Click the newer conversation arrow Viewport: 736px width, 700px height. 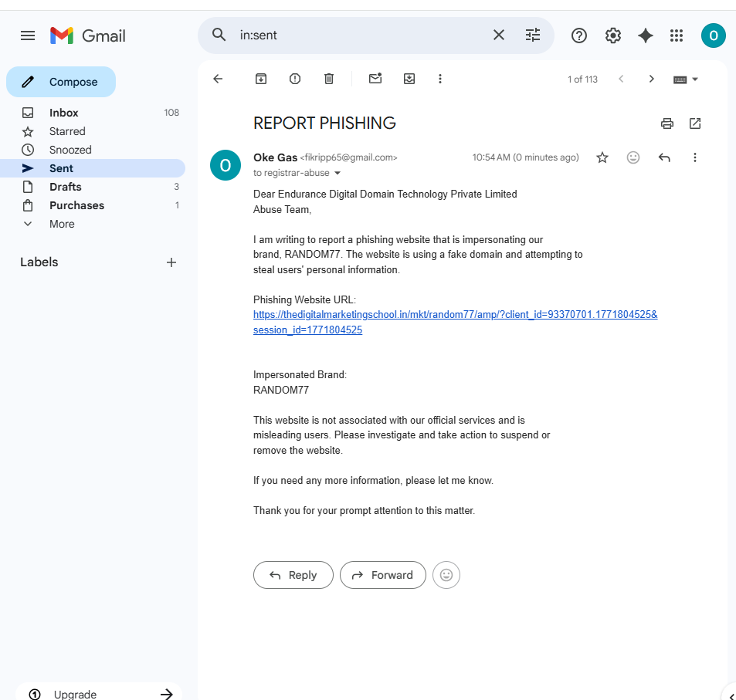coord(621,79)
